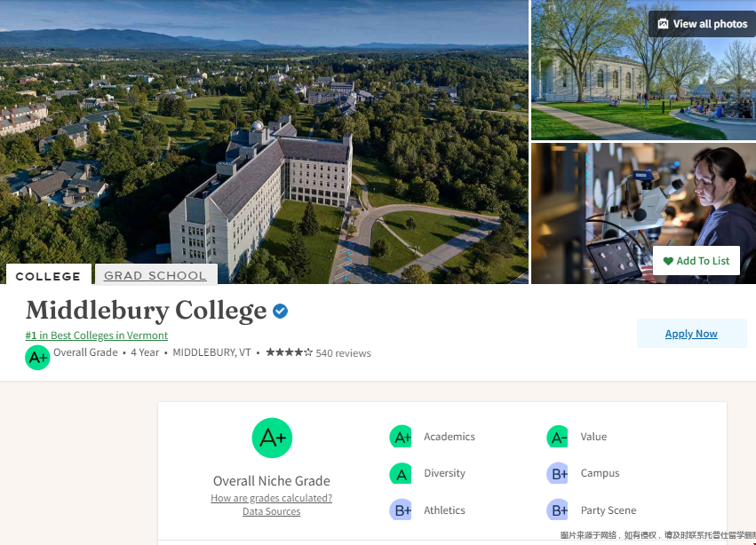Click the A+ Overall Niche Grade badge
The image size is (756, 545).
(x=272, y=438)
